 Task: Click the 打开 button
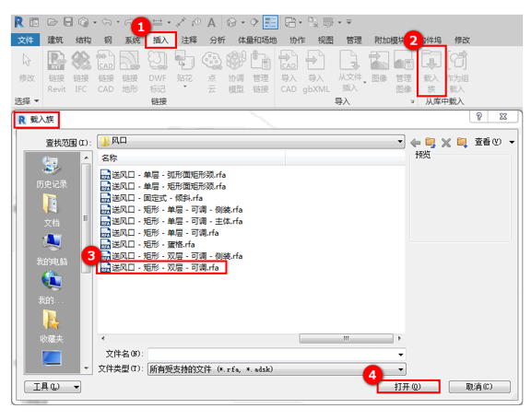pos(408,387)
